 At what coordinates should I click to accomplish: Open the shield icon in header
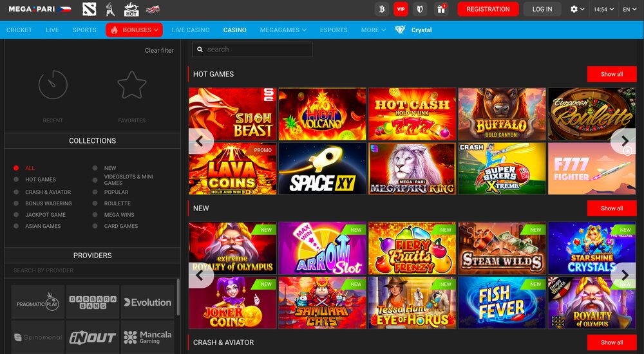coord(420,9)
